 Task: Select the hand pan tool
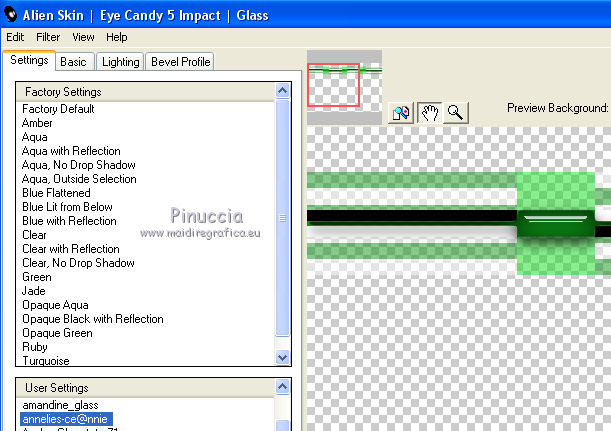tap(429, 113)
